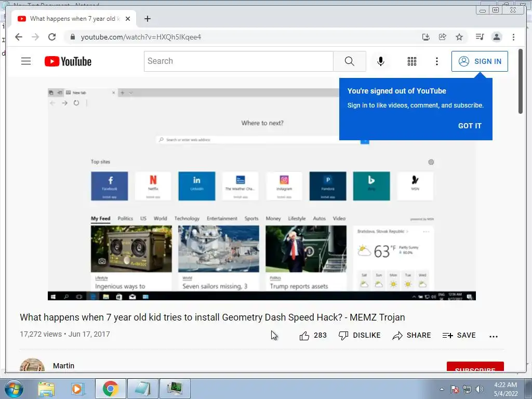This screenshot has width=532, height=399.
Task: Click into the YouTube Search field
Action: pos(238,61)
